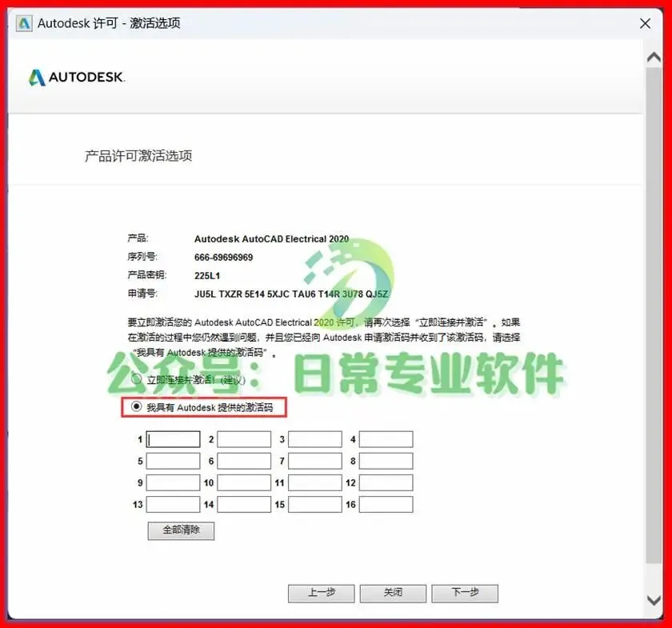
Task: Click the heading "产品许可激活选项"
Action: (138, 156)
